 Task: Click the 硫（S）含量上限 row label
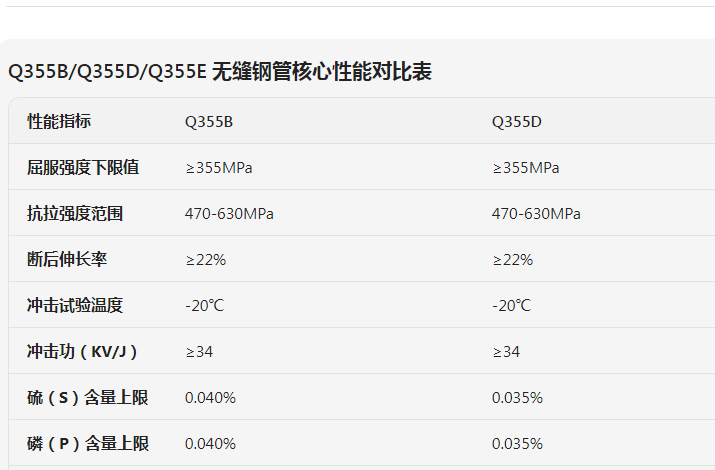click(88, 398)
